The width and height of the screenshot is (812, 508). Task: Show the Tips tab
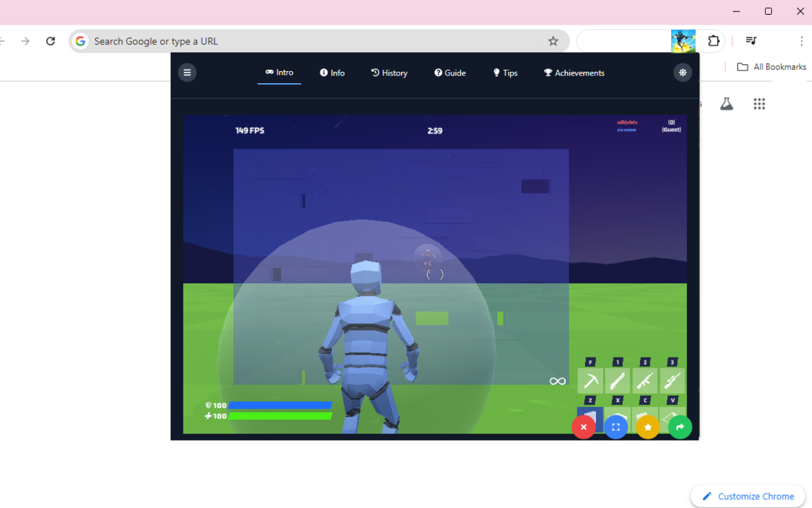(505, 73)
